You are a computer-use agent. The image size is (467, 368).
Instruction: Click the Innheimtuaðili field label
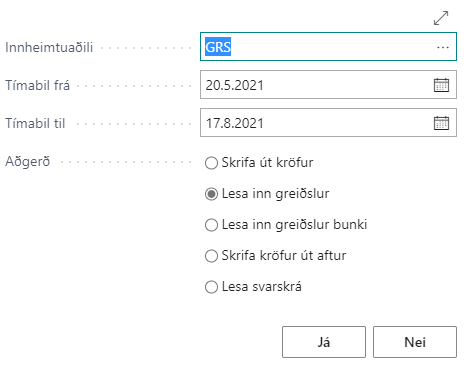tap(49, 47)
